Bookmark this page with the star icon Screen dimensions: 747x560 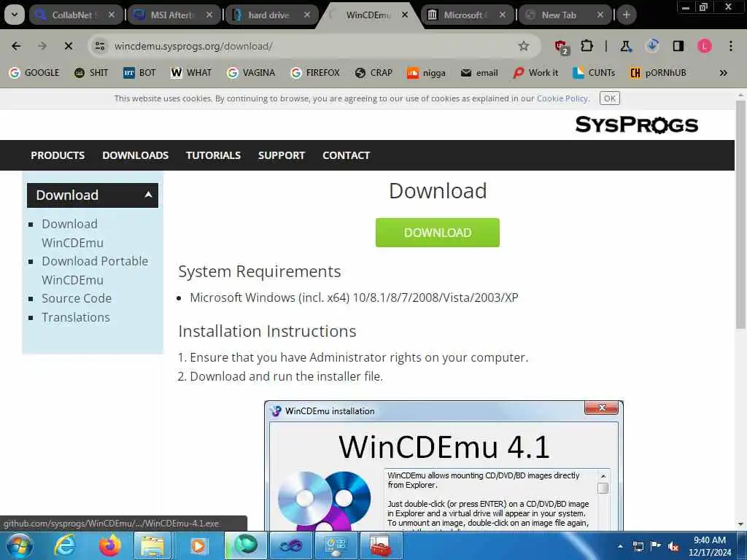[524, 46]
